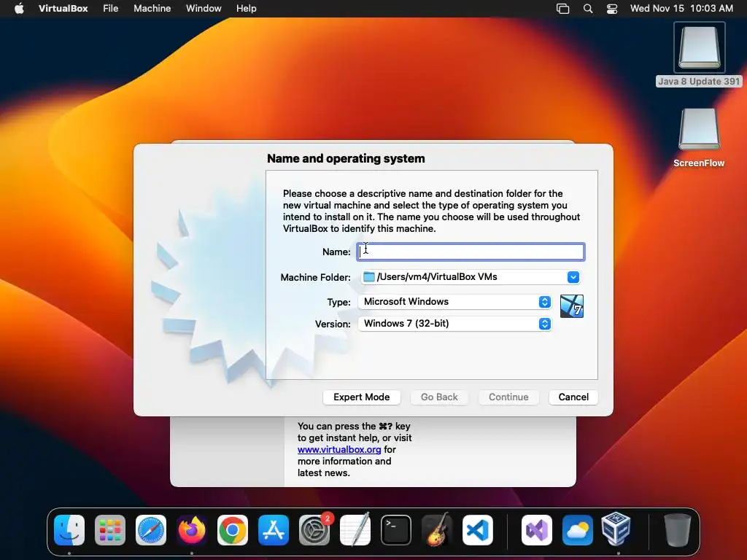The width and height of the screenshot is (747, 560).
Task: Open purple Visual Studio icon in dock
Action: click(x=537, y=529)
